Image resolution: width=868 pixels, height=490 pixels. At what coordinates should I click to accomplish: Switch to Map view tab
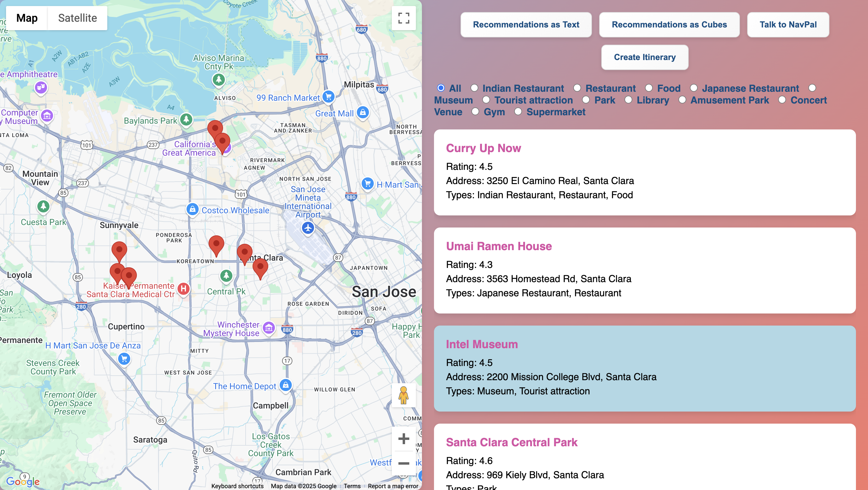[x=27, y=18]
